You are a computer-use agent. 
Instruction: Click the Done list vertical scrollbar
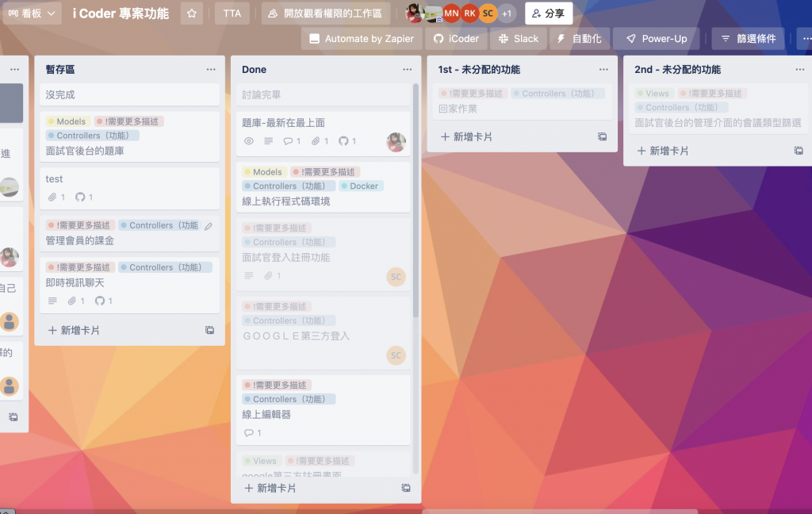pos(416,202)
